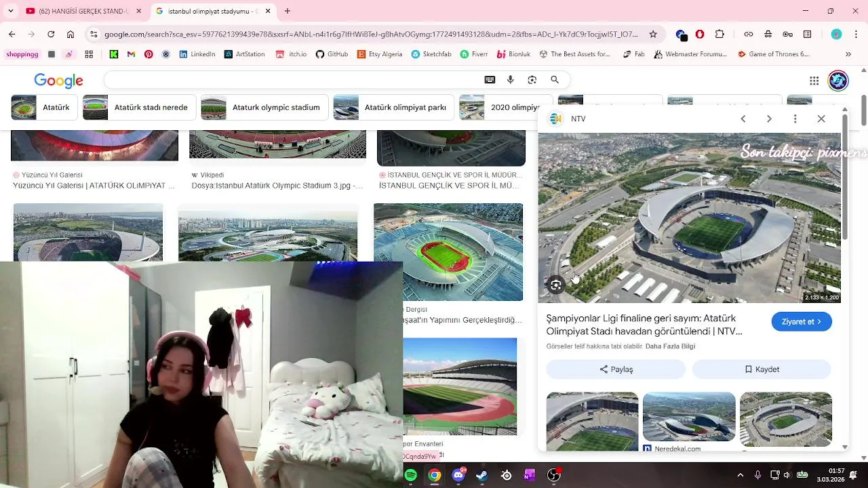Open Chrome's three-dot menu
The width and height of the screenshot is (868, 488).
856,34
